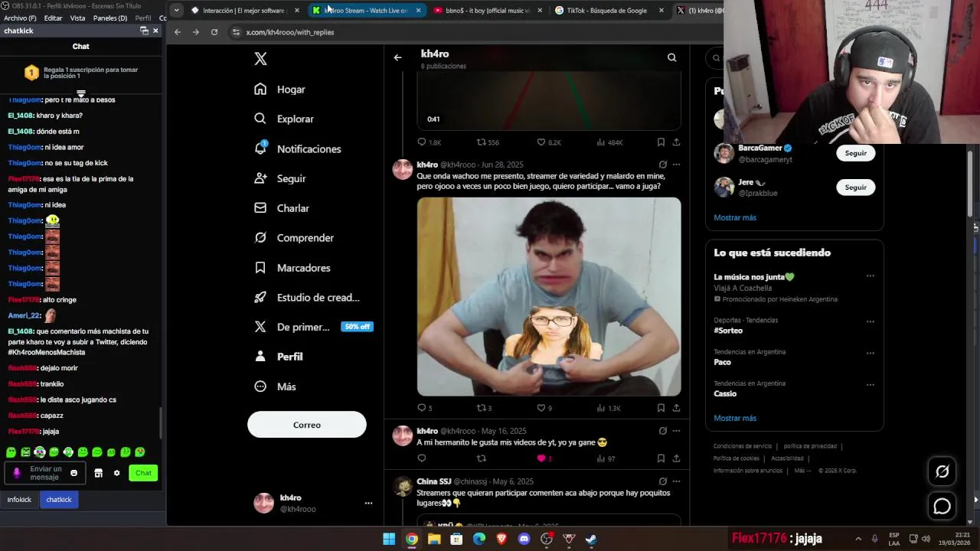Open Grok floating button at bottom right
980x551 pixels.
tap(942, 471)
